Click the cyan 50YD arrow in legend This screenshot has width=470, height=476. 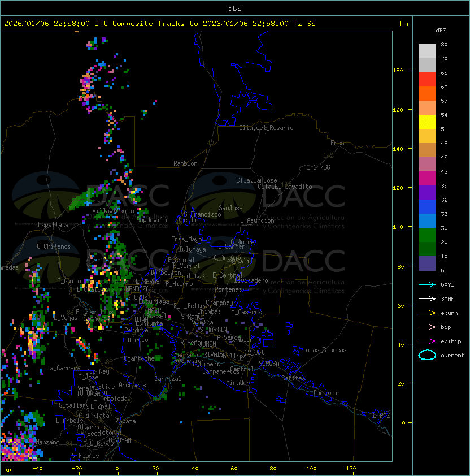(427, 284)
